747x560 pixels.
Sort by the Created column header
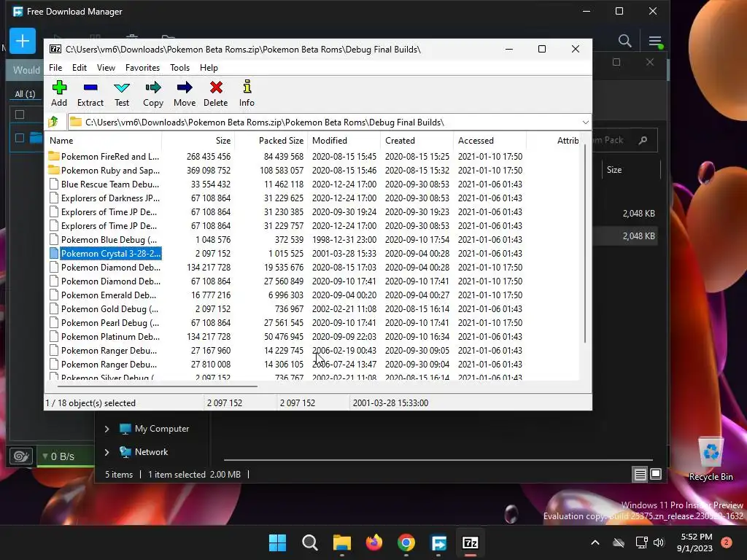417,141
